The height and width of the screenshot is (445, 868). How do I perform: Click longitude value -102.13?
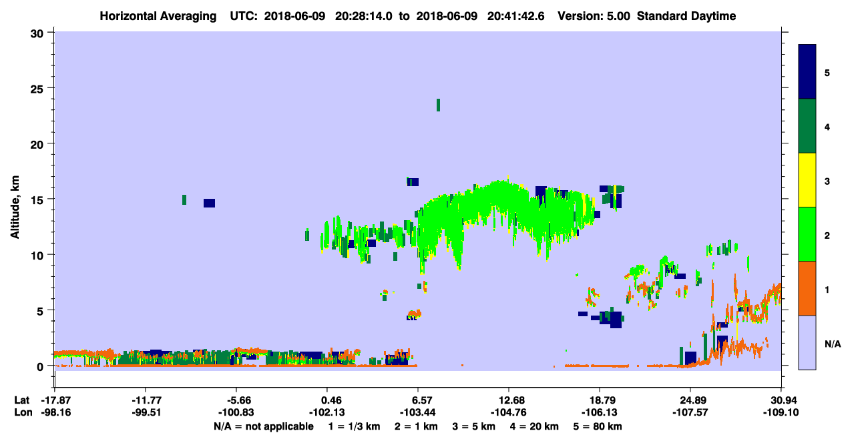click(327, 412)
